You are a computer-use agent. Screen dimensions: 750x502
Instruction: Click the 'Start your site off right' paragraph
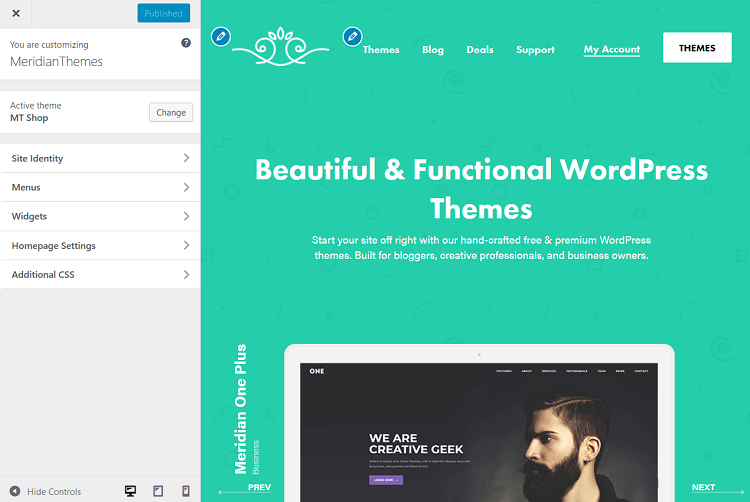tap(481, 248)
